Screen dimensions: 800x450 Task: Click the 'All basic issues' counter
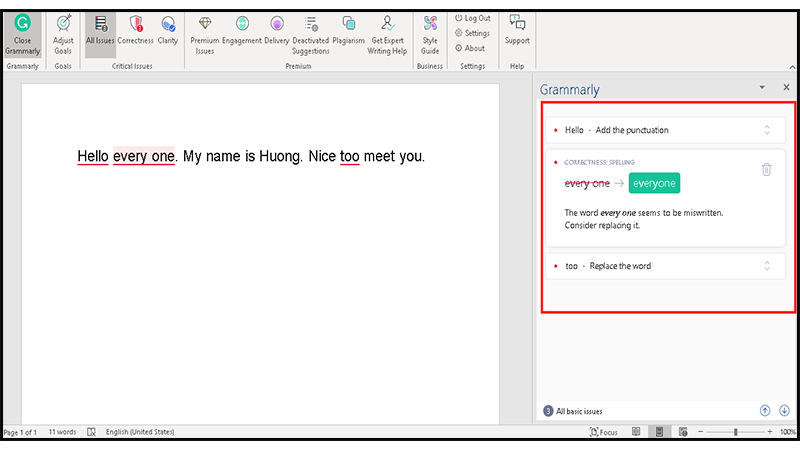[x=573, y=411]
